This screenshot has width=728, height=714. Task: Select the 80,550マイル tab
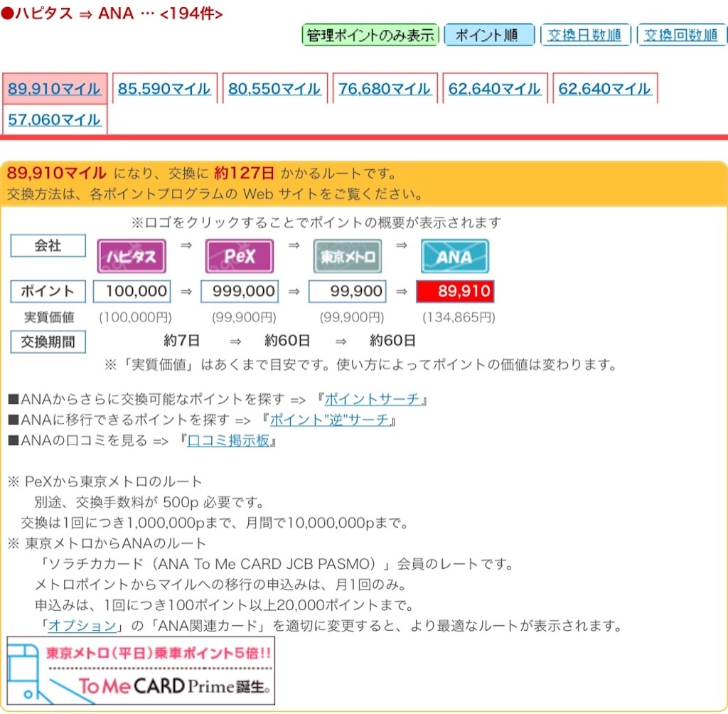274,88
